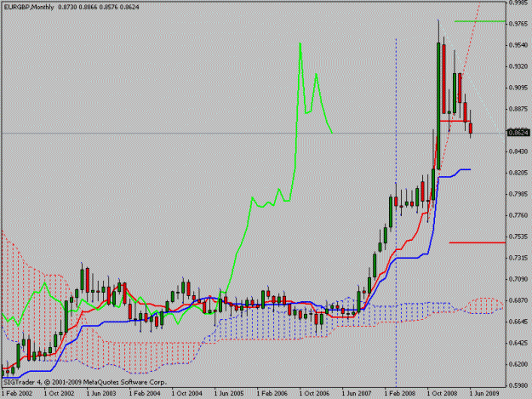Click the 1 Jun 2005 date label
This screenshot has width=532, height=399.
pyautogui.click(x=229, y=393)
